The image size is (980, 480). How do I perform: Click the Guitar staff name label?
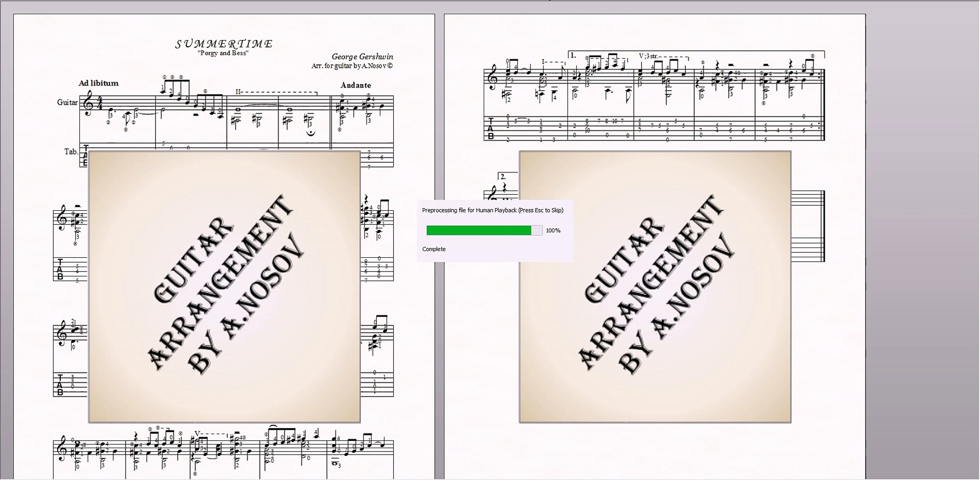click(x=67, y=102)
